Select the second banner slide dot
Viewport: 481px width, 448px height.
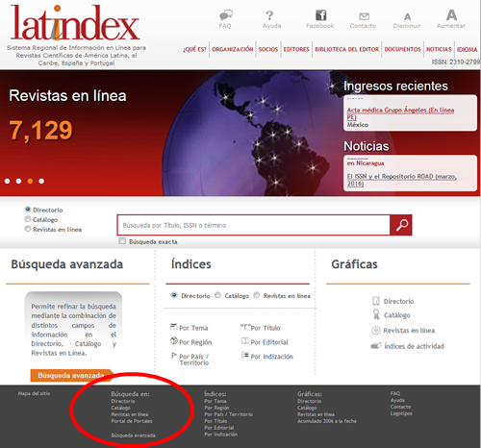coord(18,181)
